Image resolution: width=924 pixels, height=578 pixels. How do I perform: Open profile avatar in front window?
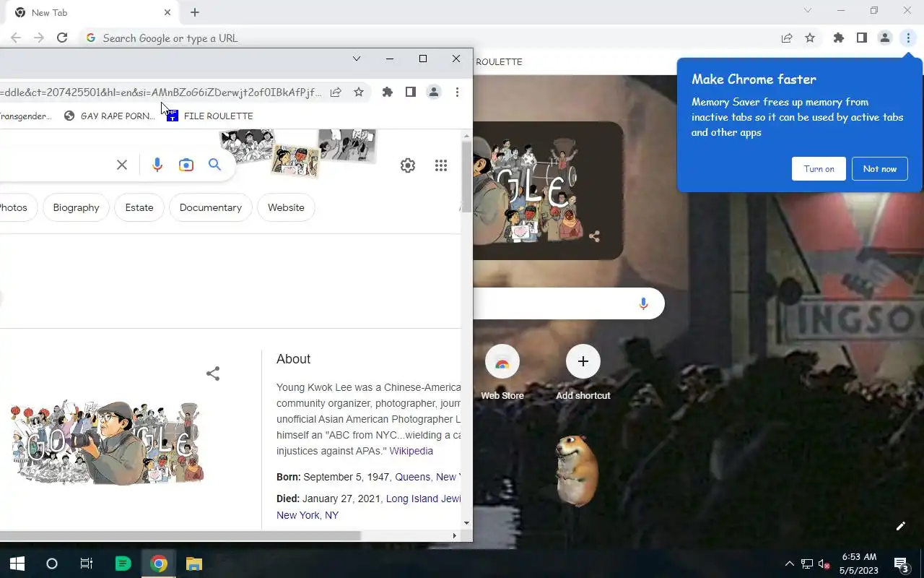(434, 92)
